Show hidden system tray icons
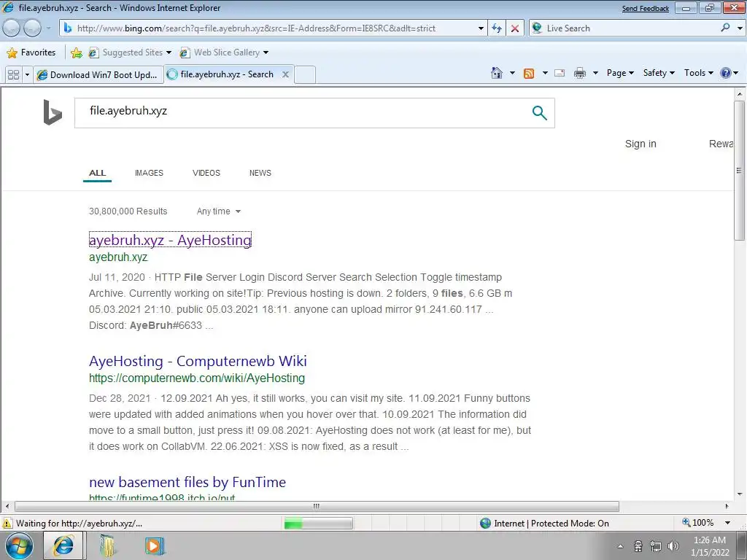 (620, 546)
